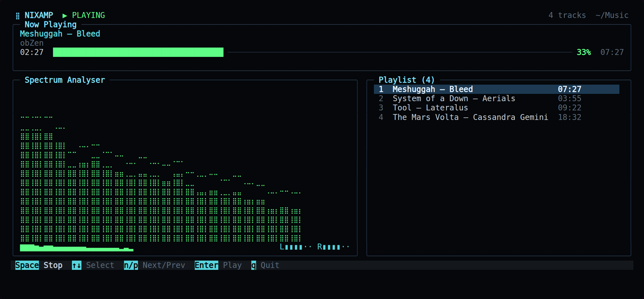
Task: Click duration 09:22 in playlist
Action: (570, 108)
